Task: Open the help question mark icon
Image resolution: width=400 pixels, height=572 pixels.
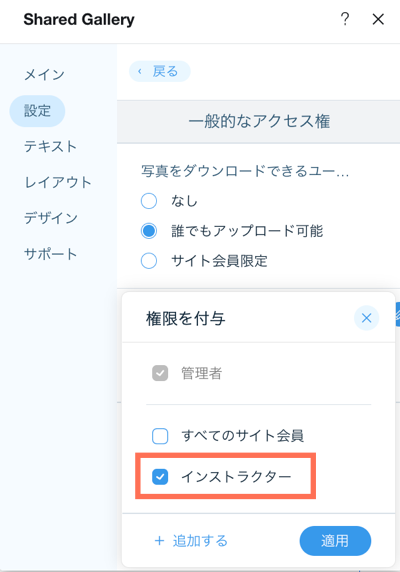Action: click(x=345, y=19)
